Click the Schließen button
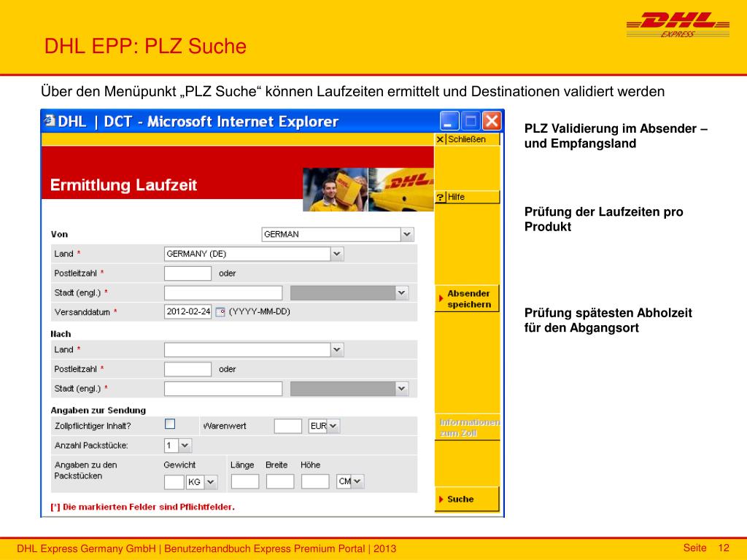This screenshot has height=560, width=747. (x=468, y=139)
